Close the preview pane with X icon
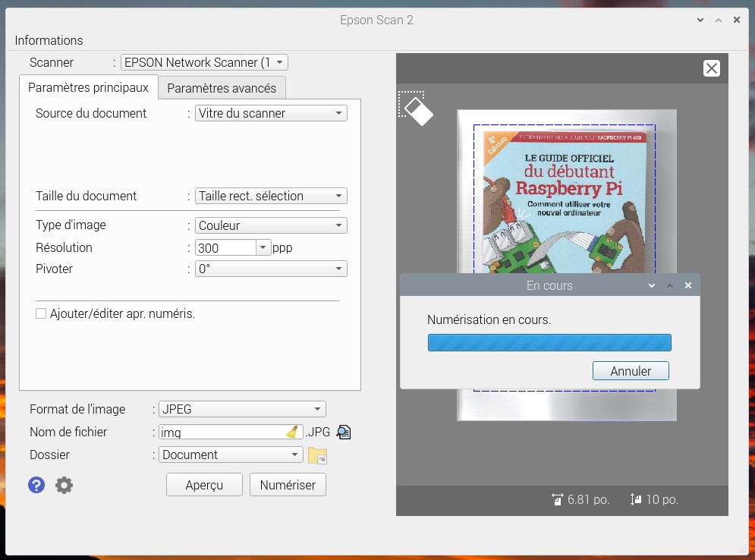 (x=711, y=68)
